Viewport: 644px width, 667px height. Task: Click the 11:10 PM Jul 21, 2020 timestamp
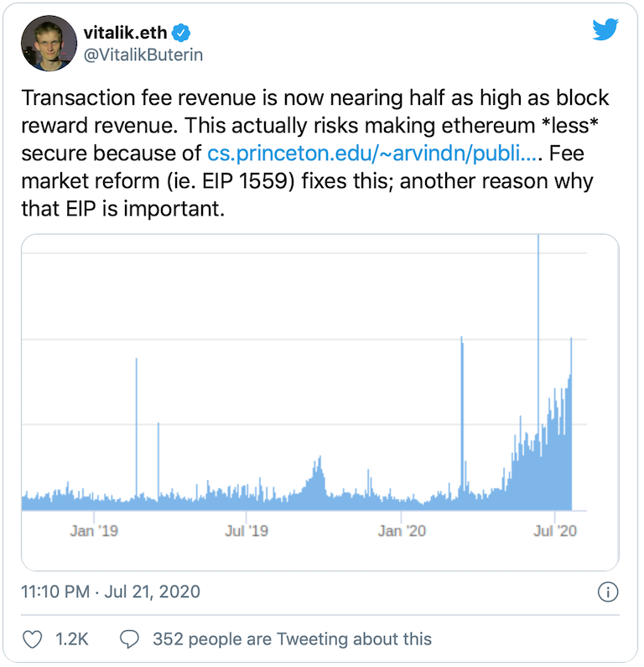click(111, 591)
